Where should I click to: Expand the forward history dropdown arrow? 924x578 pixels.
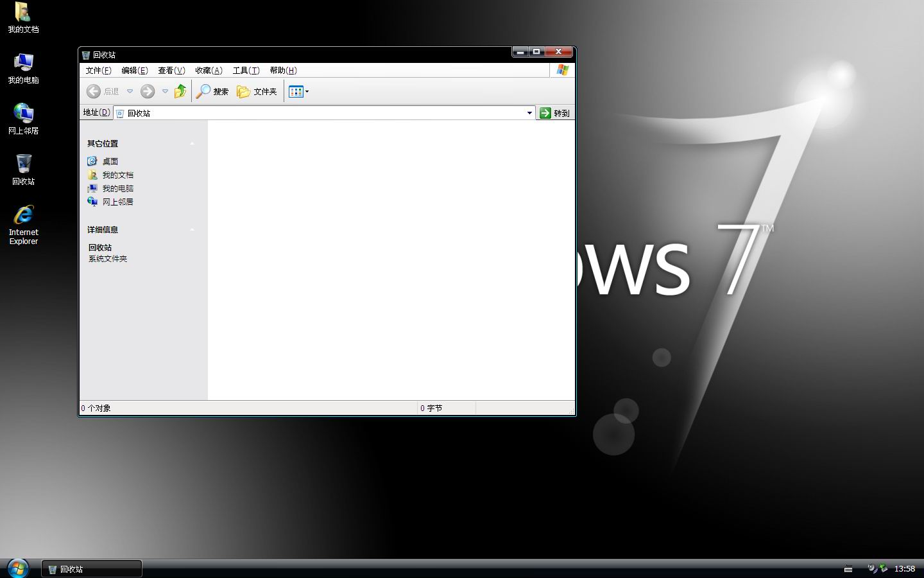165,91
